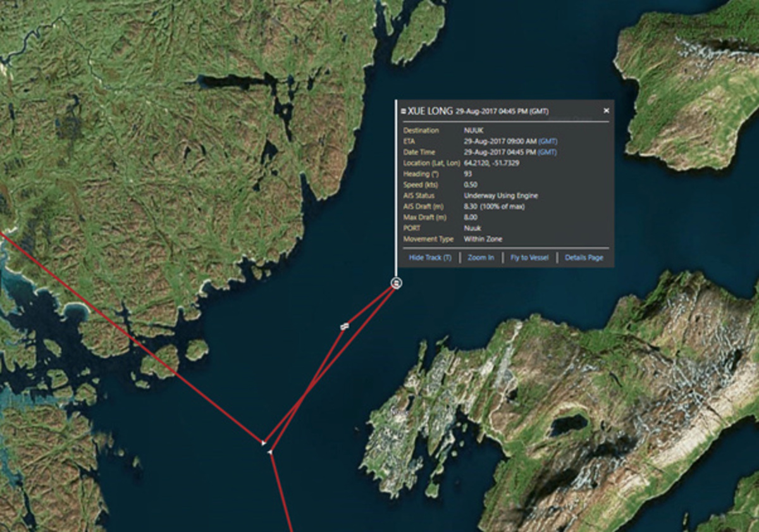Click the right arrowhead marker above southbound track

coord(271,452)
